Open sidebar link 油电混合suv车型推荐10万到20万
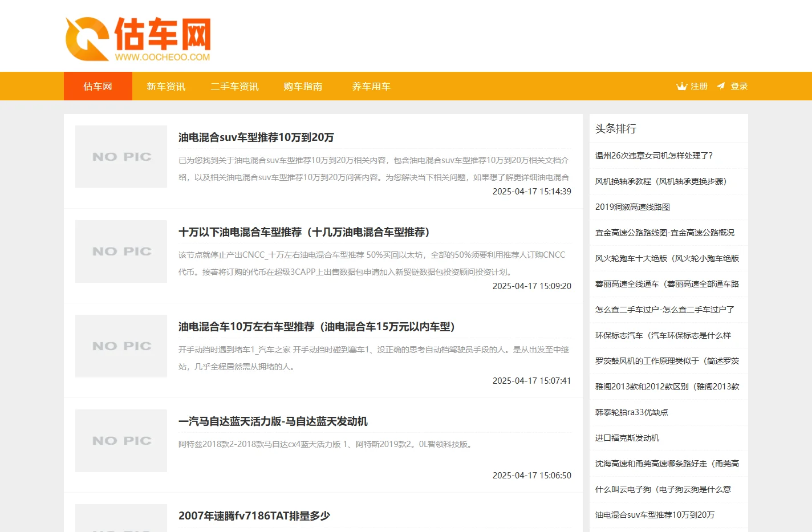Screen dimensions: 812x532 (655, 515)
